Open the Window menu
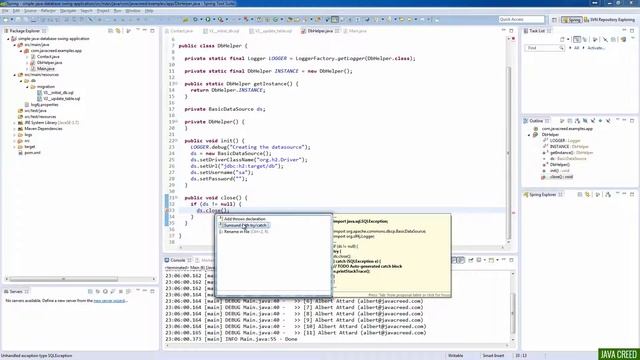This screenshot has height=360, width=640. pyautogui.click(x=133, y=11)
